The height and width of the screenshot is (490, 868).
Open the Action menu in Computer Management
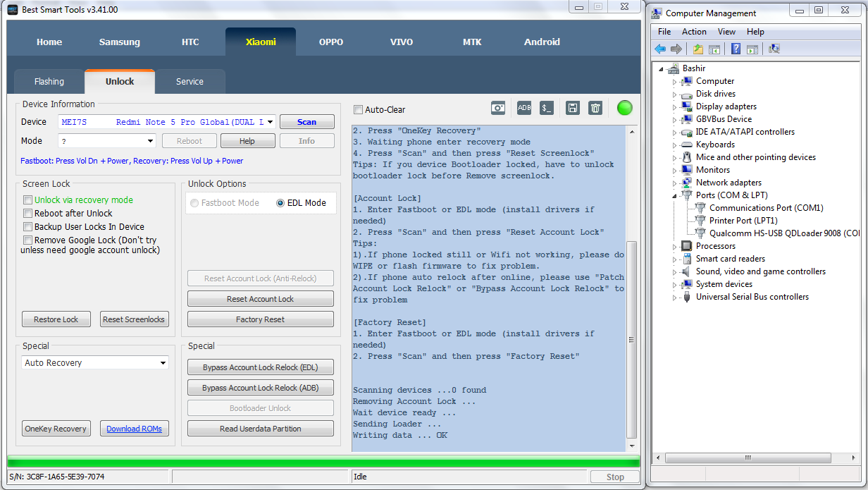694,32
